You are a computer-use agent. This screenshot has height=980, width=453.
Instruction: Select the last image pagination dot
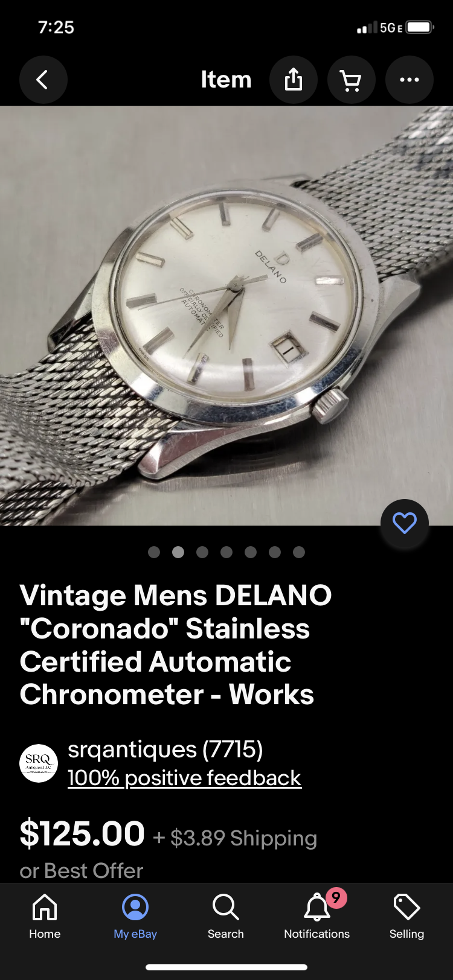299,552
